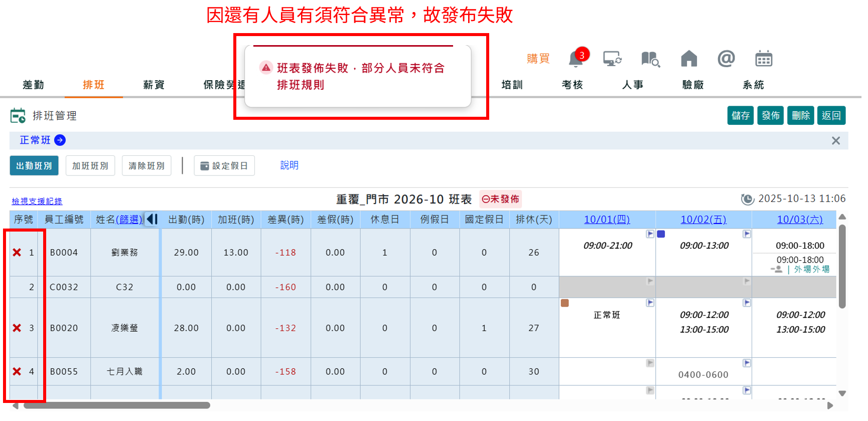Click the horizontal scrollbar thumb
This screenshot has height=421, width=868.
pos(117,405)
